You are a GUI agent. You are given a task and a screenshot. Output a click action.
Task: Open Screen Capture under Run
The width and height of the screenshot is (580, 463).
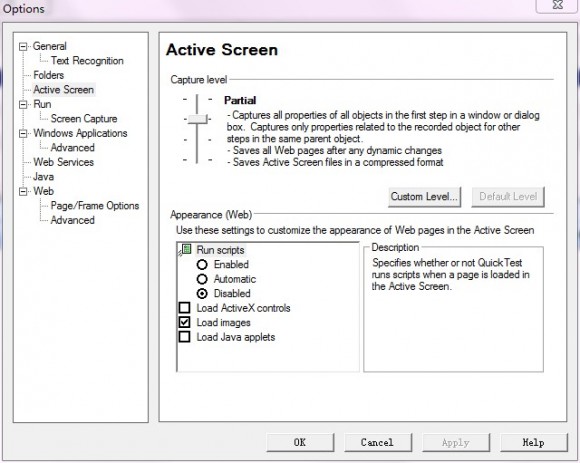pos(84,119)
